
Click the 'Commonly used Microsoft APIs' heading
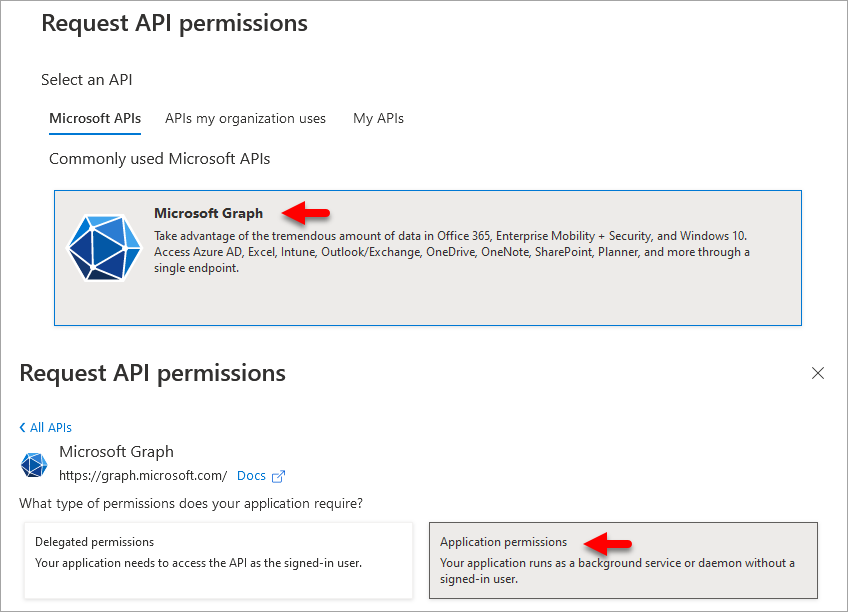pos(160,159)
